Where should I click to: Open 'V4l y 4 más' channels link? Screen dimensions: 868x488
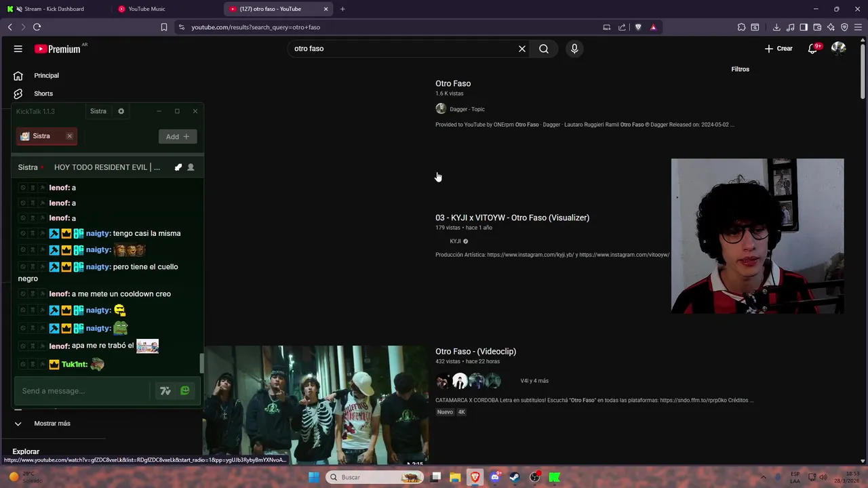[534, 381]
